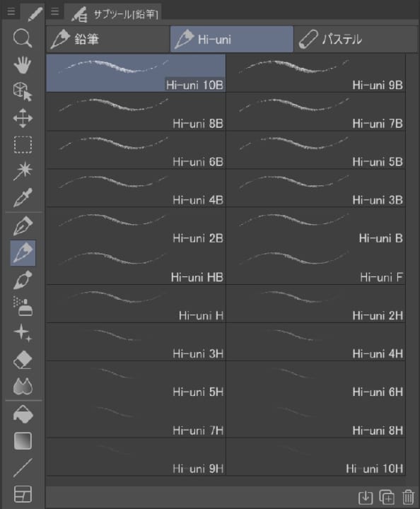Open the sub tool palette hamburger menu
Viewport: 420px width, 509px height.
tap(55, 12)
